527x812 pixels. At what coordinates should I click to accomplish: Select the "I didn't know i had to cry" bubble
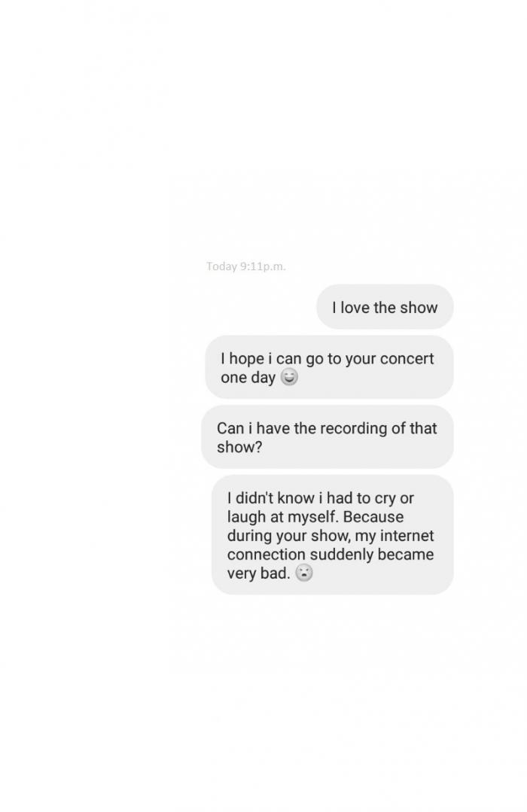tap(333, 535)
